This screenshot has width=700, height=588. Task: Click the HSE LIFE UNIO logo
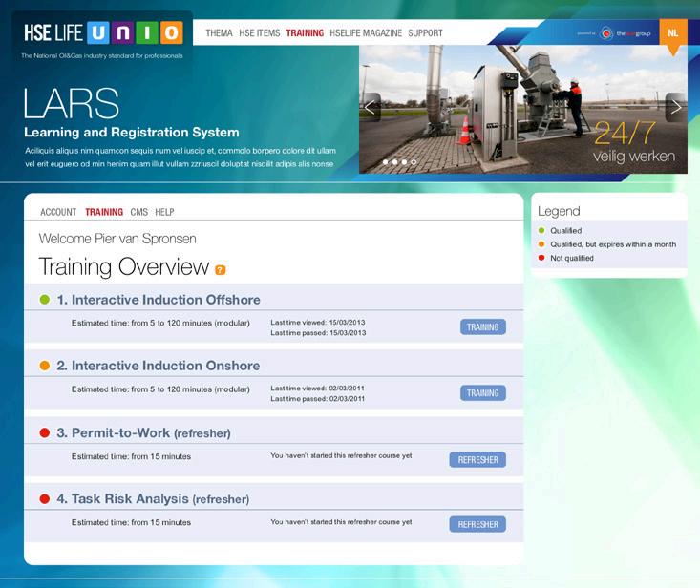(103, 33)
